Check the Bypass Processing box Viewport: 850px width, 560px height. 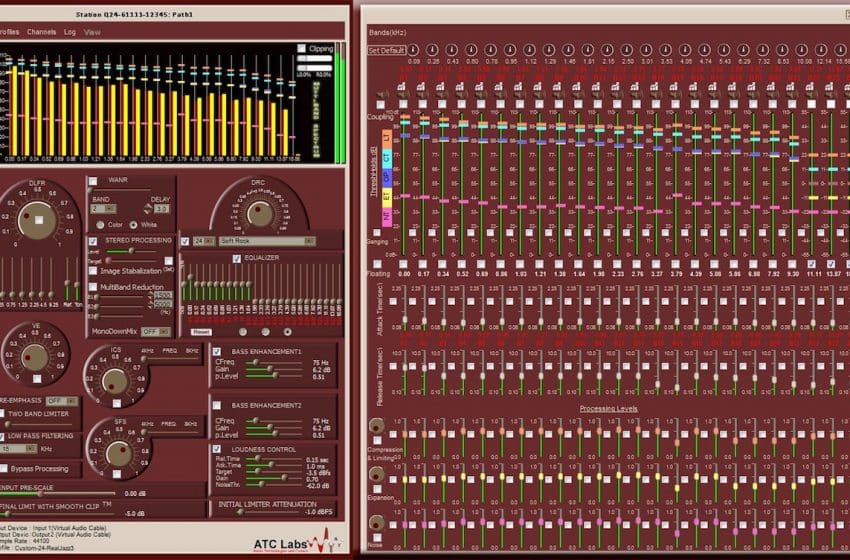(x=5, y=468)
